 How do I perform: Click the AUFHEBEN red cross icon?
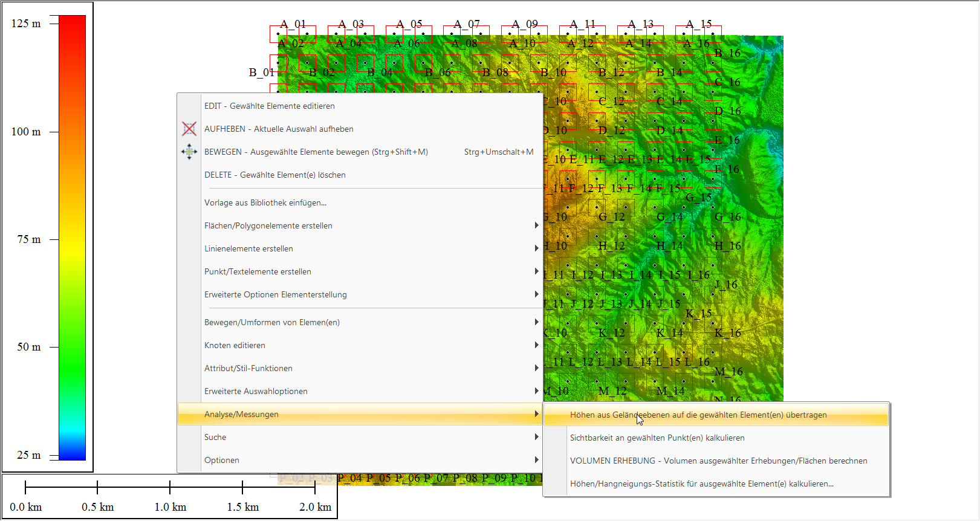tap(189, 129)
